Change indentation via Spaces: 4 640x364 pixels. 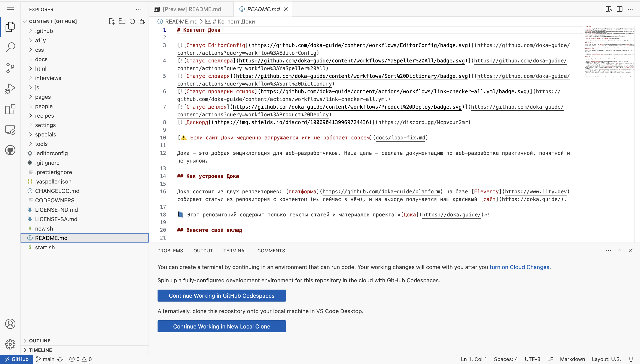506,359
